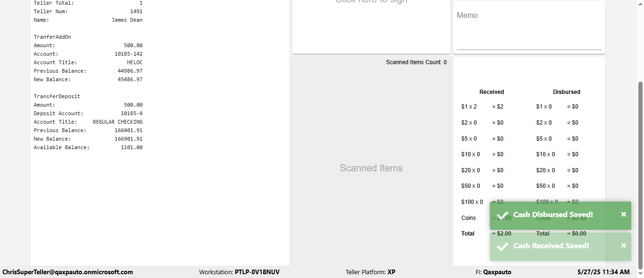
Task: Click the ChrisSuperTeller account email
Action: tap(67, 272)
